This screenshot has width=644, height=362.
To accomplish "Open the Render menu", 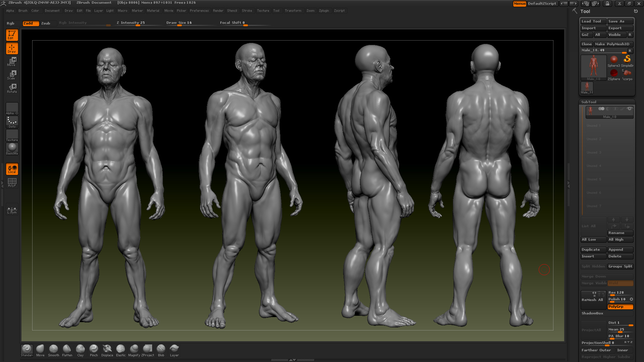I will tap(218, 11).
